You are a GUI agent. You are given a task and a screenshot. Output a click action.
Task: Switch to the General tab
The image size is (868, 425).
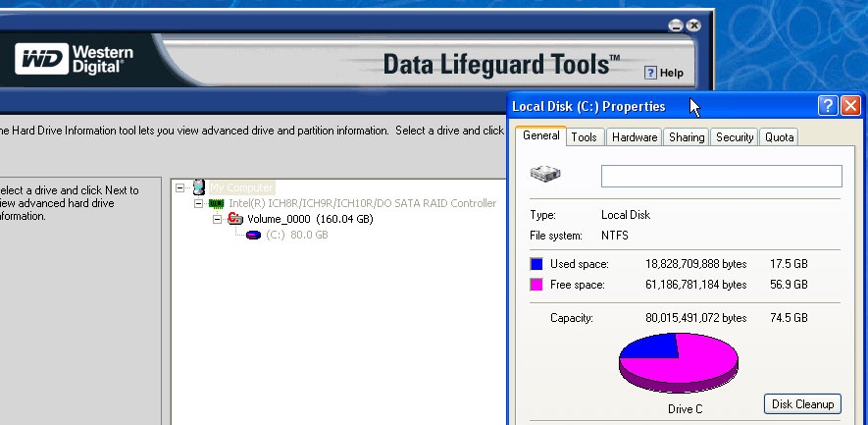540,135
